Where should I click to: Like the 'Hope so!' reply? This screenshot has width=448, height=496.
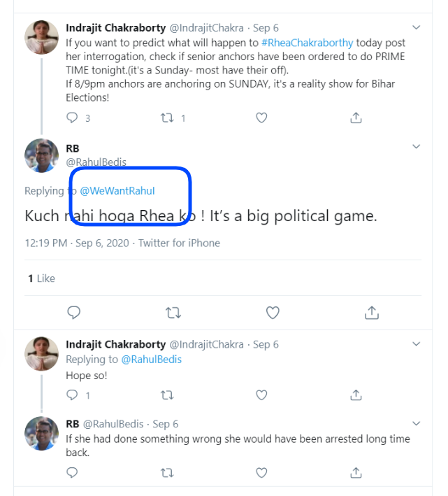pyautogui.click(x=261, y=395)
